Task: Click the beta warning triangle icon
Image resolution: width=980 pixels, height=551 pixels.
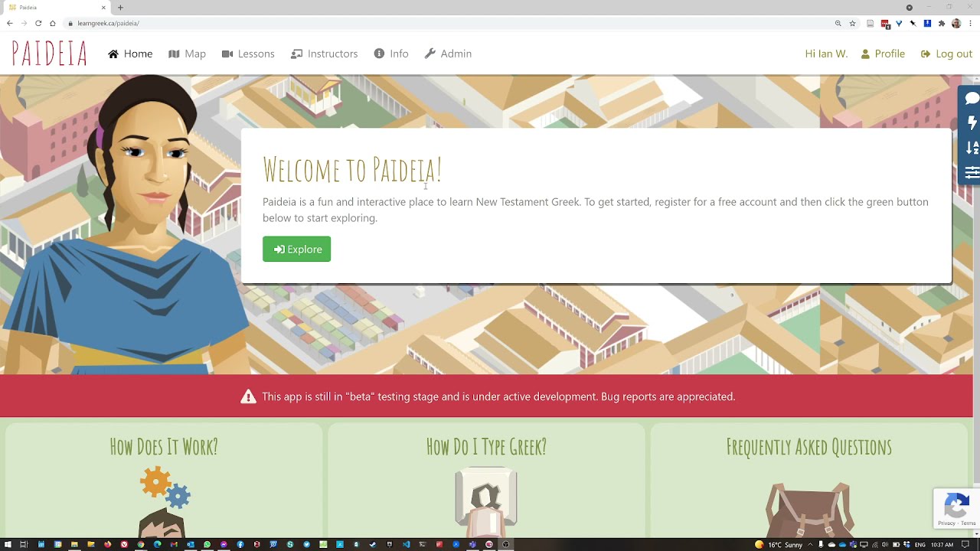Action: (x=248, y=396)
